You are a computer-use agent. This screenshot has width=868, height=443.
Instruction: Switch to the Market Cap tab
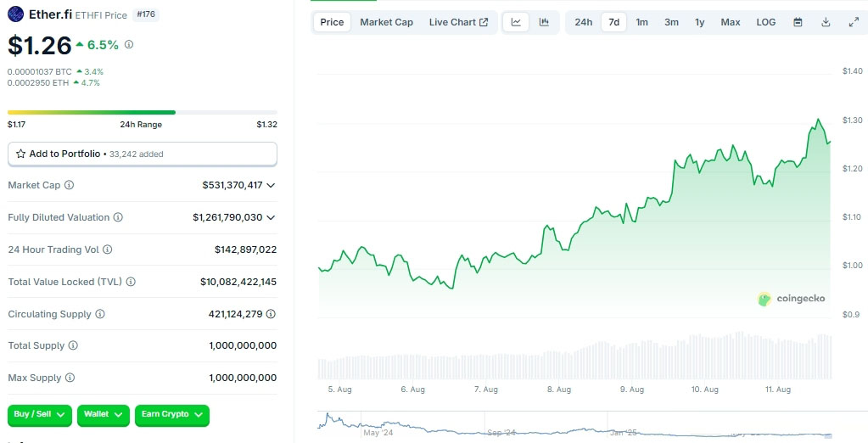[x=386, y=22]
